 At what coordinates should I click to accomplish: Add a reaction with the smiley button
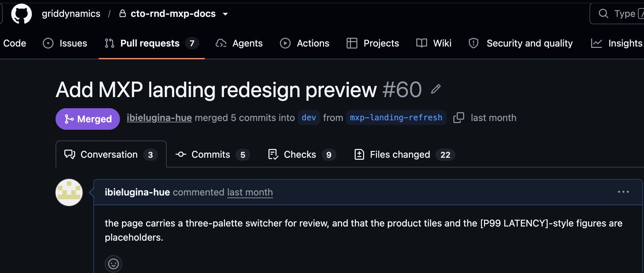coord(114,264)
